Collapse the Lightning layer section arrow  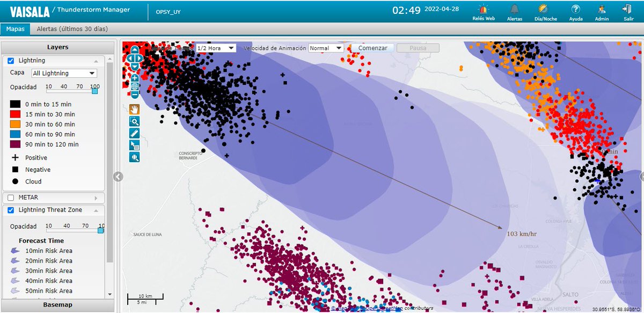[x=96, y=61]
